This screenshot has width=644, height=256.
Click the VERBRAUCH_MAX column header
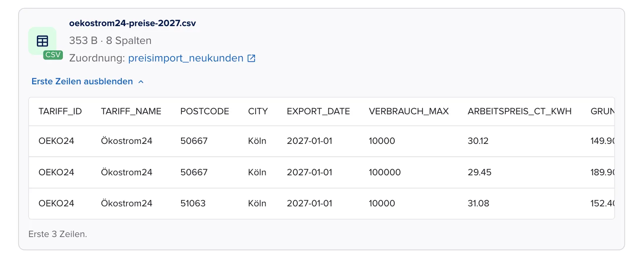409,111
